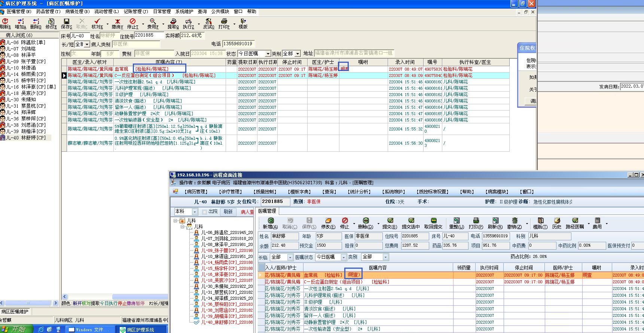Open the 长临 全部 dropdown in remote window
Viewport: 644px width, 333px height.
[x=290, y=258]
